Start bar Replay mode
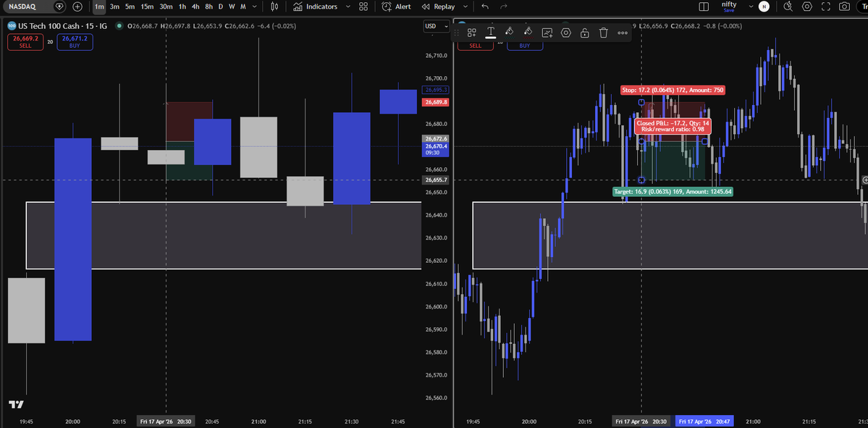The width and height of the screenshot is (868, 428). (x=438, y=7)
